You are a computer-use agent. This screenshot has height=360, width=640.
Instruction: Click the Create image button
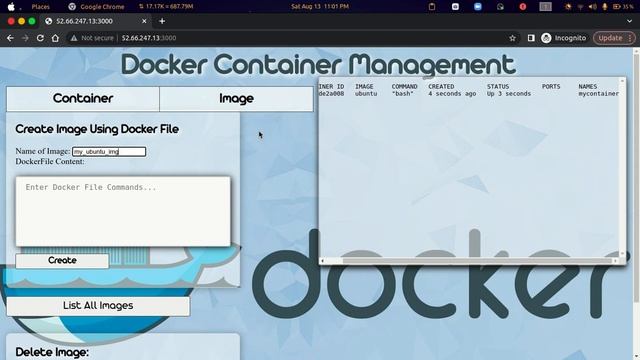tap(62, 260)
